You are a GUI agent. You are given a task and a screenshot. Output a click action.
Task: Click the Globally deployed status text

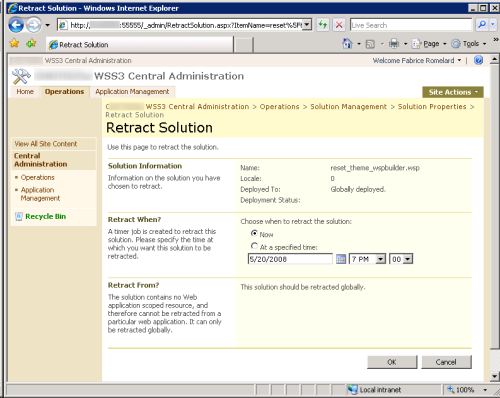(x=358, y=189)
